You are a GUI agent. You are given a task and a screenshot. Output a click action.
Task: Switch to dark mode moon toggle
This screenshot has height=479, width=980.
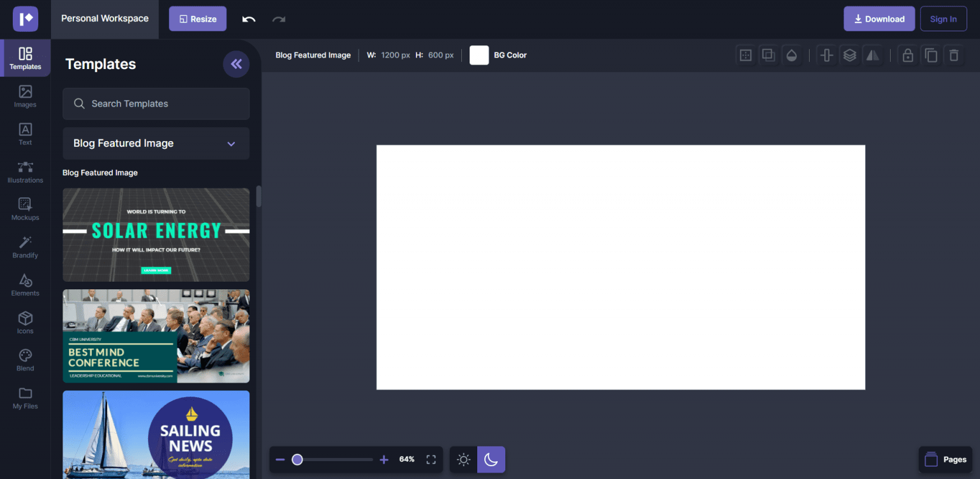pyautogui.click(x=491, y=460)
